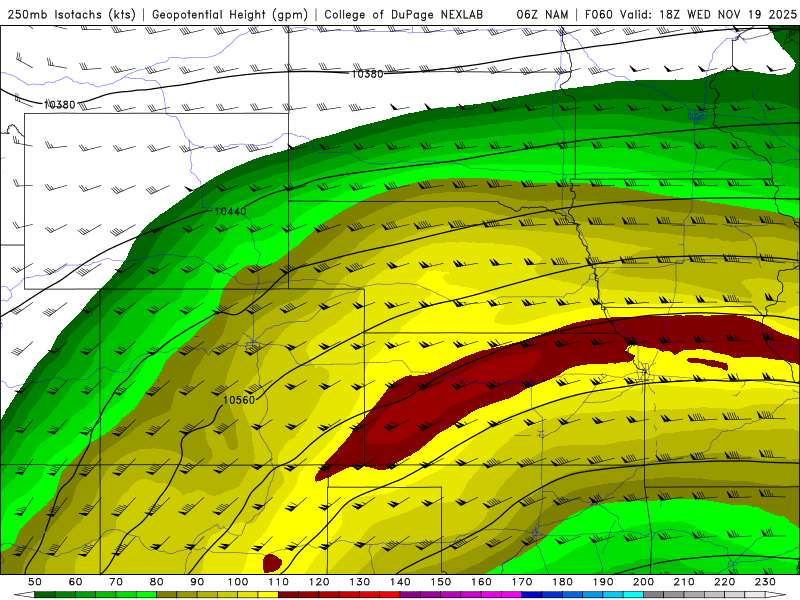Click the 190 value on the color scale
This screenshot has width=800, height=600.
pyautogui.click(x=603, y=582)
